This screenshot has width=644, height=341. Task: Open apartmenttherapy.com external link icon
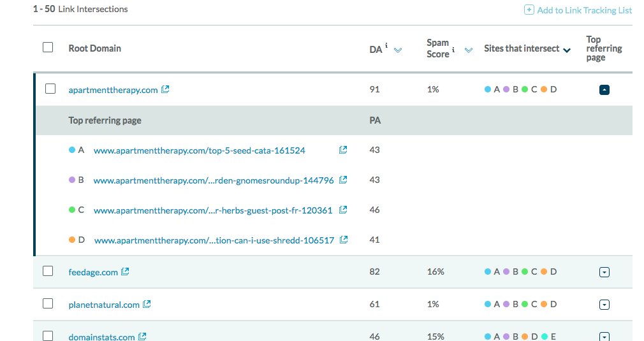pos(165,89)
